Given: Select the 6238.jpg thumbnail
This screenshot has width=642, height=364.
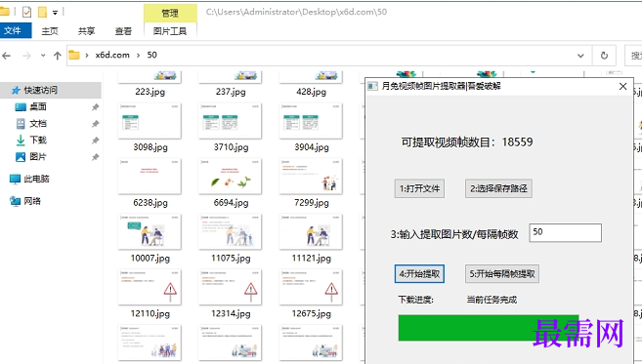Looking at the screenshot, I should [x=150, y=177].
